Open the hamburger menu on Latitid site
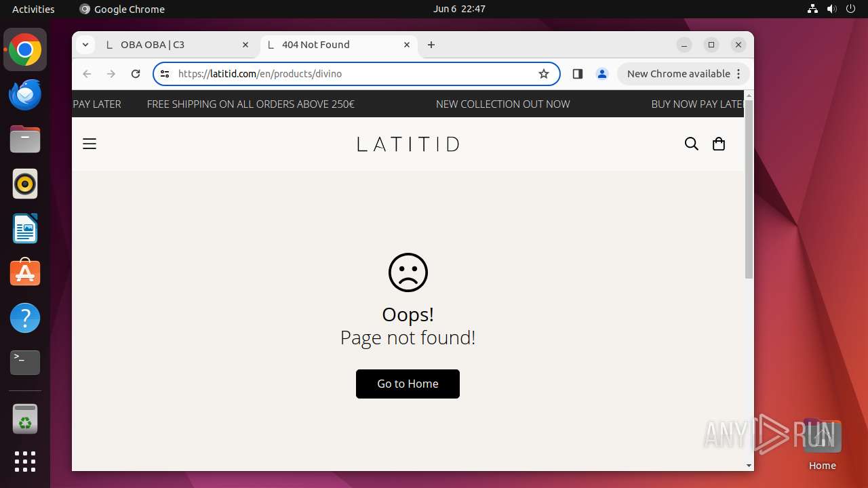This screenshot has width=868, height=488. (x=90, y=144)
